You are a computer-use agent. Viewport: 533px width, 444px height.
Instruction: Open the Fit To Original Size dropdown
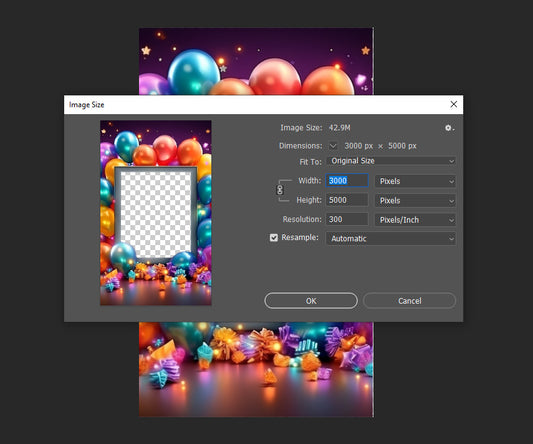(x=391, y=161)
